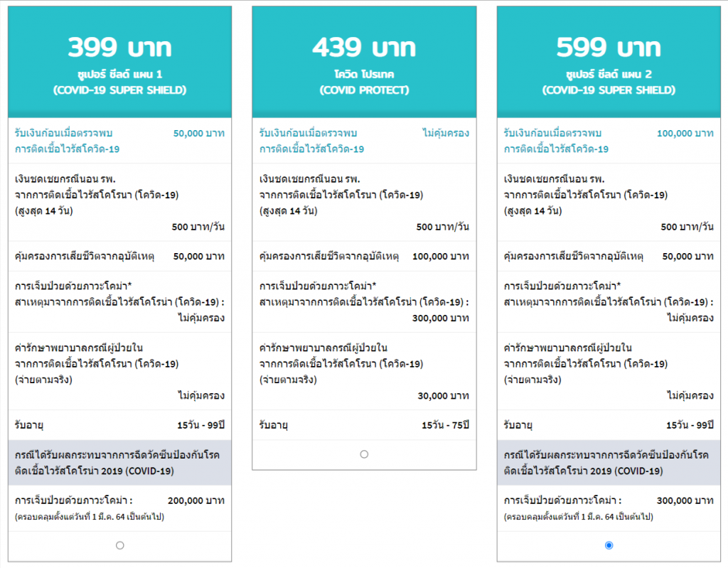
Task: Click age range 15วัน - 75ปี row
Action: tap(364, 425)
